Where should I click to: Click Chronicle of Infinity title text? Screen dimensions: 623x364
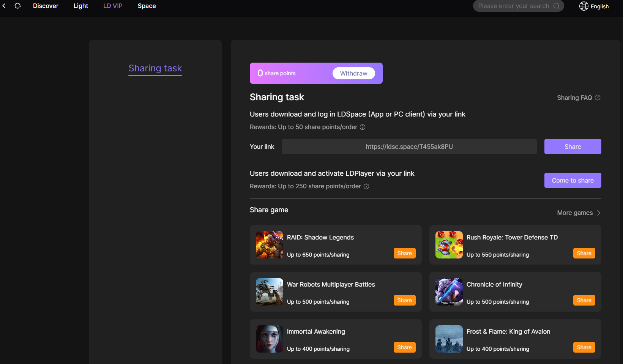point(494,284)
